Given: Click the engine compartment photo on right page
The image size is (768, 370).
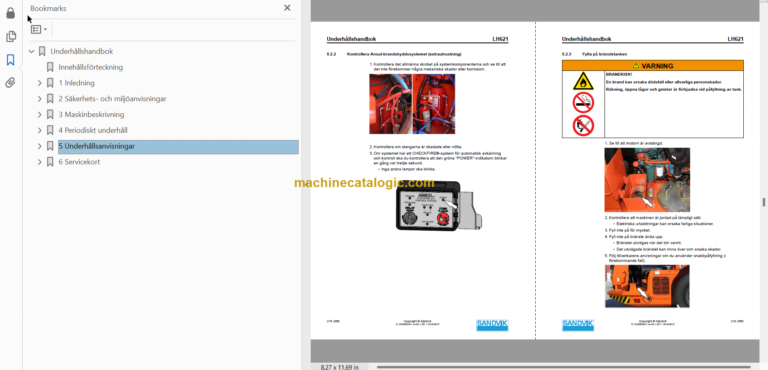Looking at the screenshot, I should (647, 180).
